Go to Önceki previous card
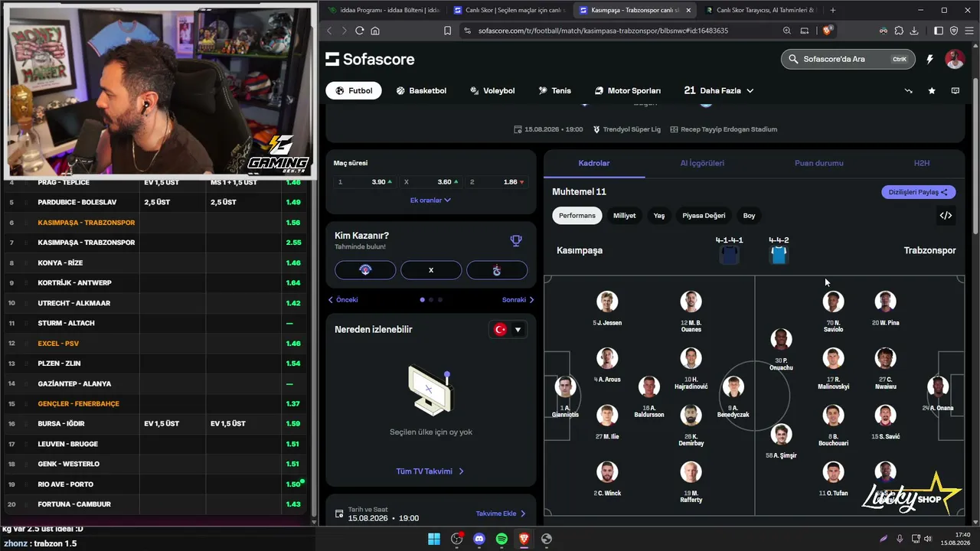980x551 pixels. (343, 300)
